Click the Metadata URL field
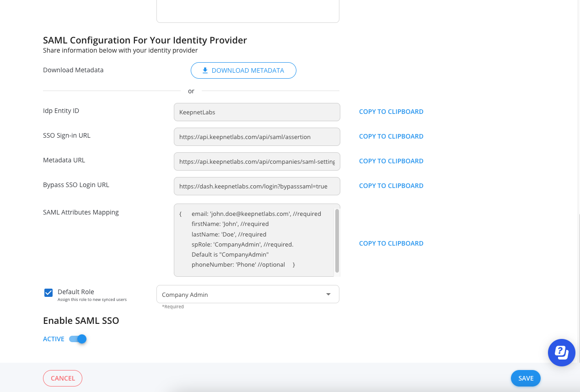Viewport: 580px width, 392px height. point(257,161)
